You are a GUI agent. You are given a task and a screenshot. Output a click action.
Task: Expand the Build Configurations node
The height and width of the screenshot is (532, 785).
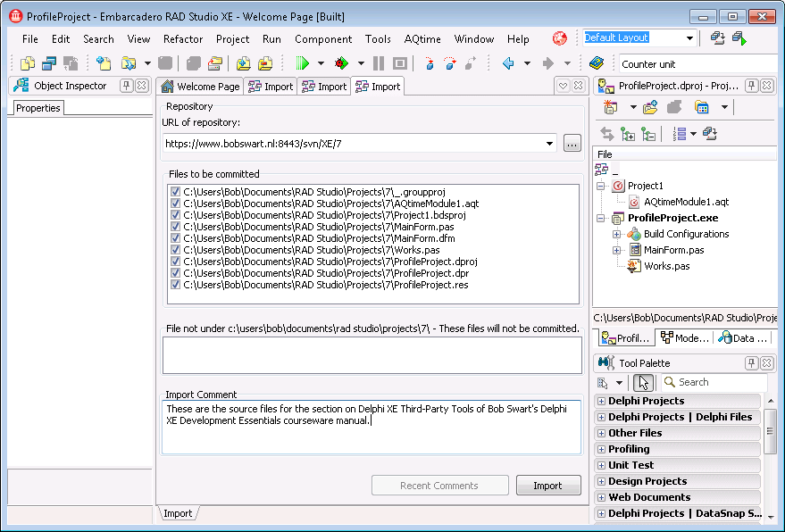click(x=617, y=234)
